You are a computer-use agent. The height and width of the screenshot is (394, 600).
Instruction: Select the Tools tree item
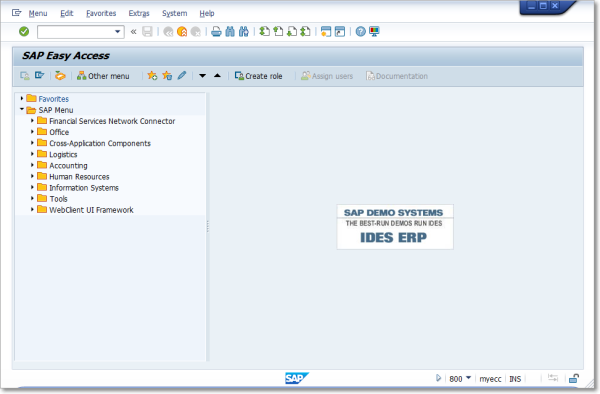point(58,199)
